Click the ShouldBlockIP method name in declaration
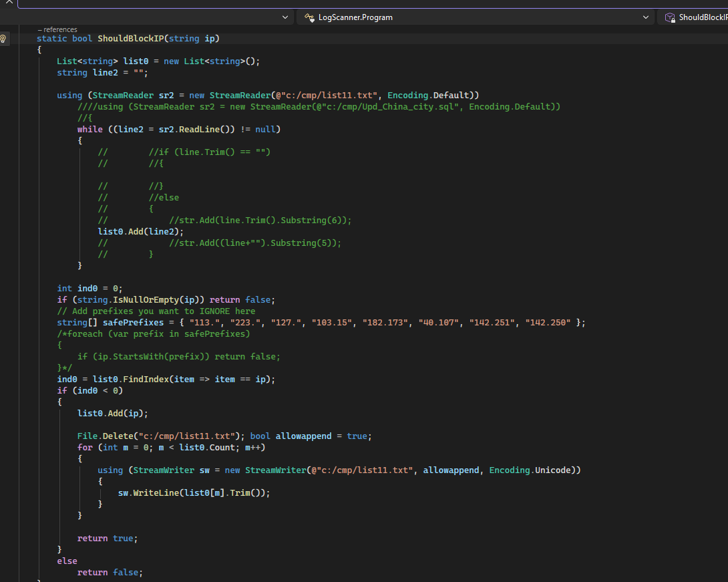This screenshot has height=582, width=728. pos(130,39)
